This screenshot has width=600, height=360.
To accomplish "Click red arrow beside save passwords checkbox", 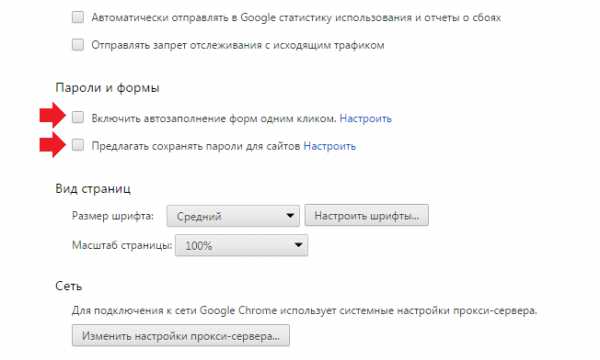I will pyautogui.click(x=53, y=145).
